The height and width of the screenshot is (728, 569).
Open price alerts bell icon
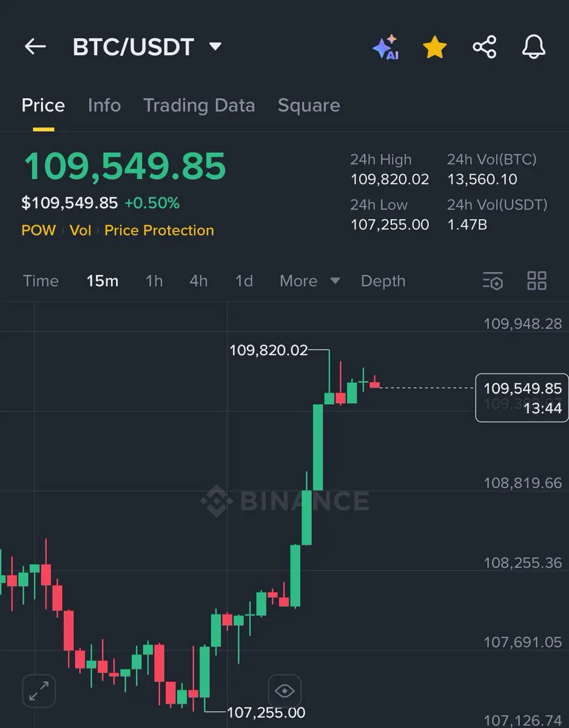534,47
